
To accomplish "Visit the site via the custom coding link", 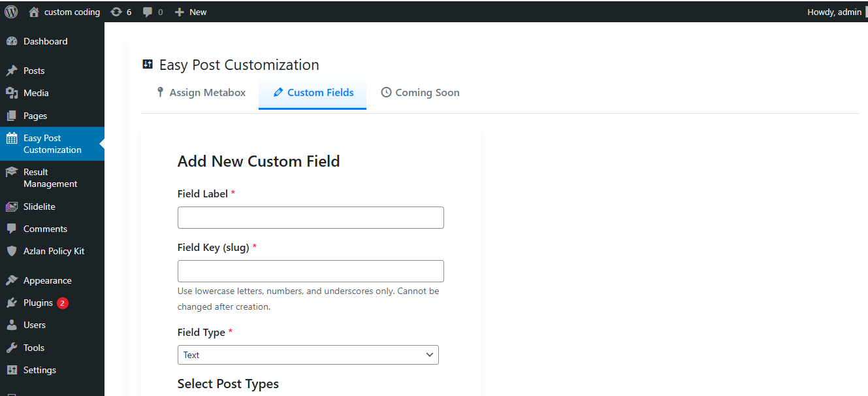I will 71,11.
